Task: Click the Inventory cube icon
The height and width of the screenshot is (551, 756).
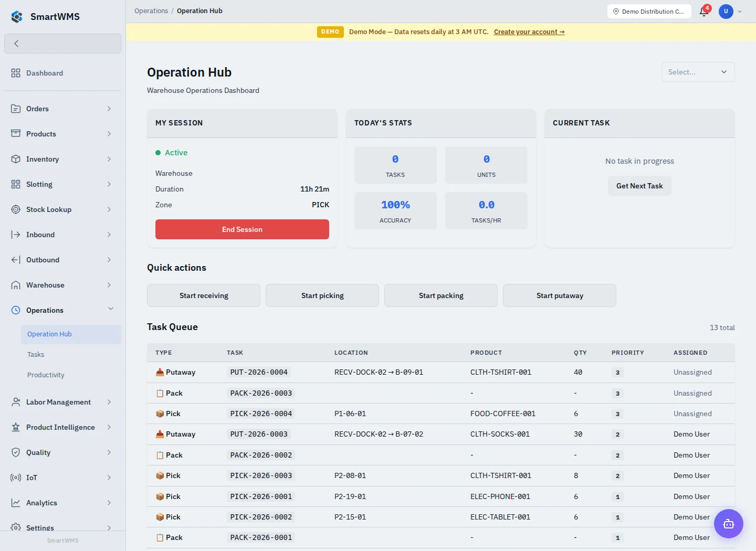Action: (16, 159)
